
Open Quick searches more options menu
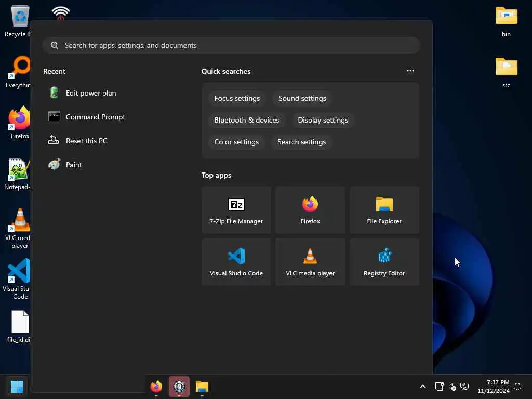point(410,71)
